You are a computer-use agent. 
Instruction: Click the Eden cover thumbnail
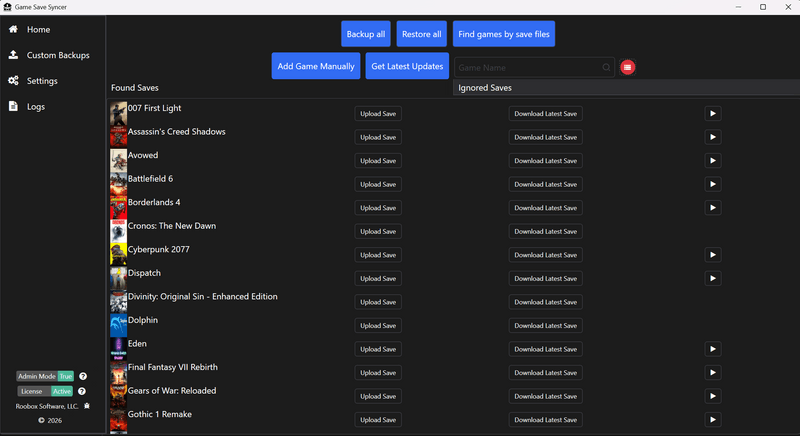pyautogui.click(x=118, y=349)
